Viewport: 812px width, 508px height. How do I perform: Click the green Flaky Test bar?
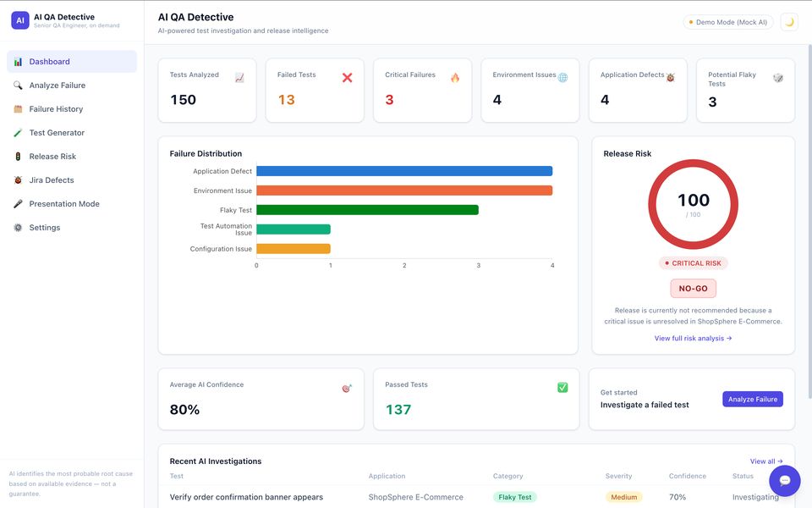point(367,210)
